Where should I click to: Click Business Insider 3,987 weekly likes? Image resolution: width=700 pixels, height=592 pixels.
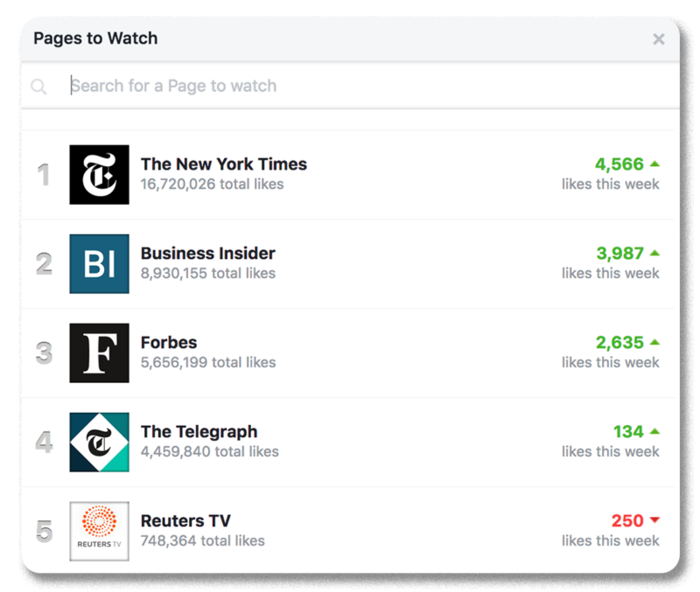(x=619, y=254)
